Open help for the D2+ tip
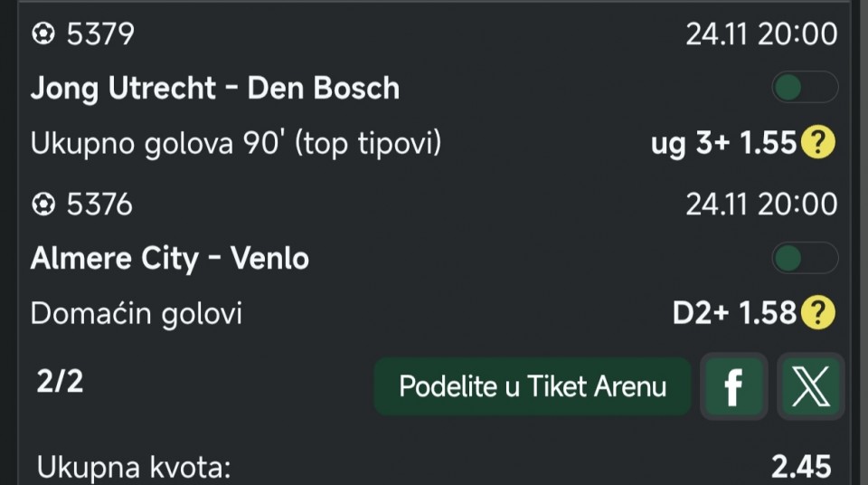The image size is (868, 485). click(x=818, y=313)
